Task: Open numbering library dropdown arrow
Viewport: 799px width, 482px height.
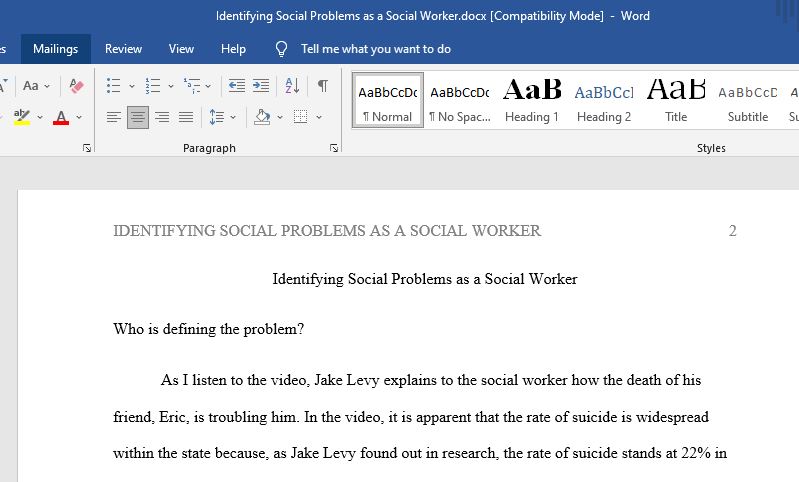Action: click(x=171, y=86)
